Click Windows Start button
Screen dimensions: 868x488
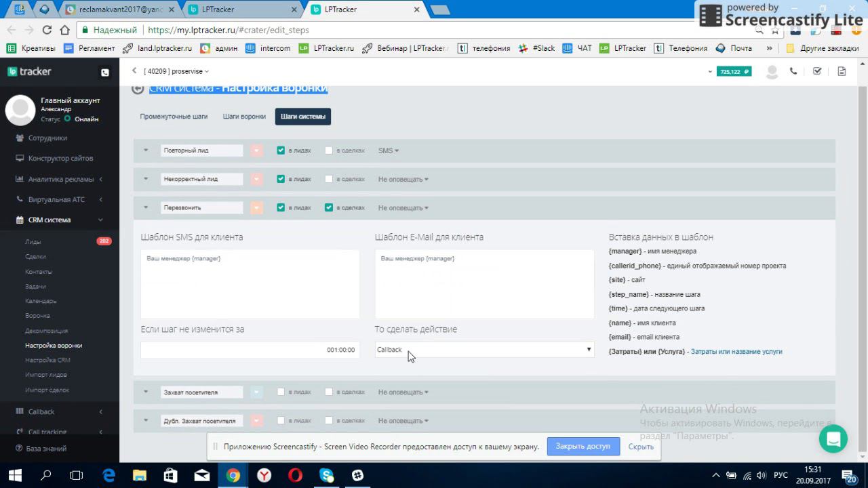15,476
